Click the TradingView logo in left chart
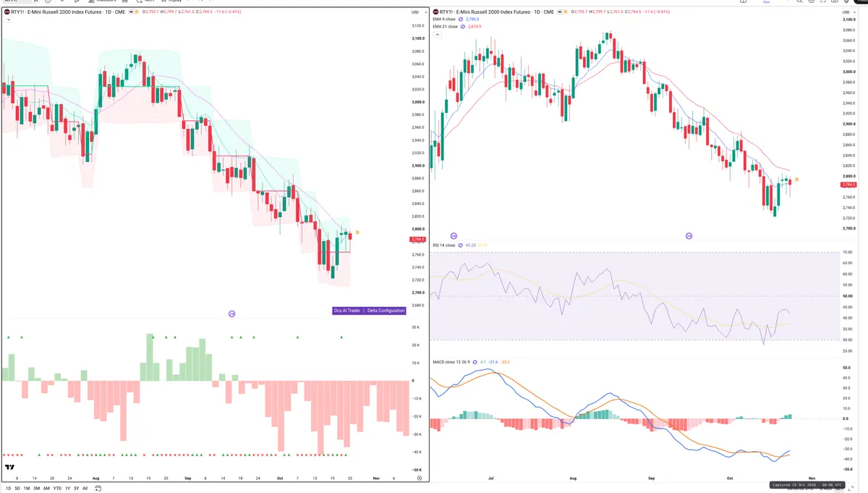Screen dimensions: 868x493 (x=10, y=468)
